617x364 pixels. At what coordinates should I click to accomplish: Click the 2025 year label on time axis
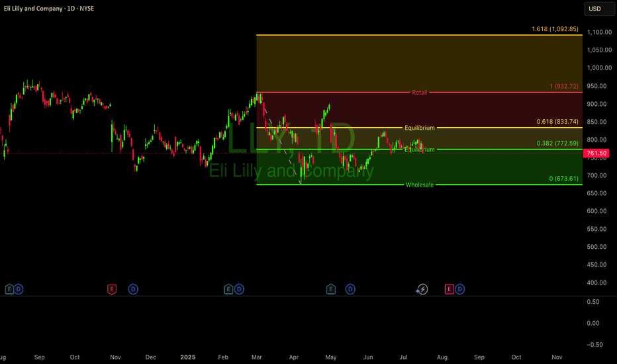coord(188,357)
